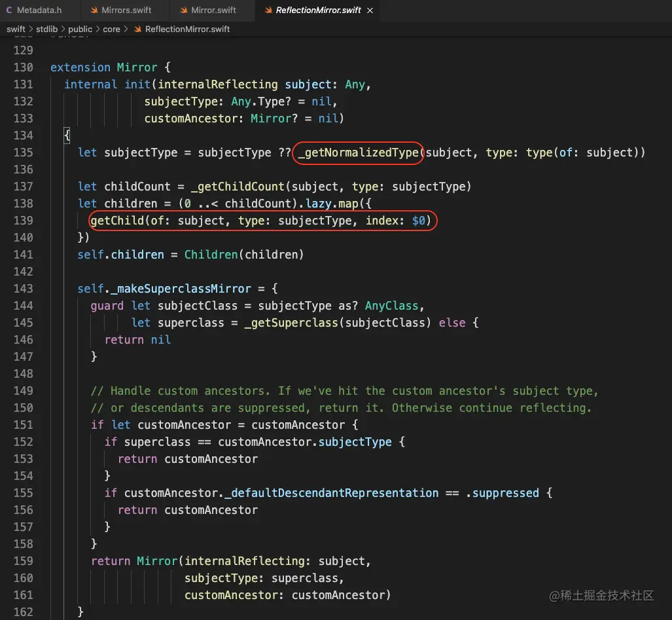Screen dimensions: 672x620
Task: Click 'Children' type on line 141
Action: 211,255
